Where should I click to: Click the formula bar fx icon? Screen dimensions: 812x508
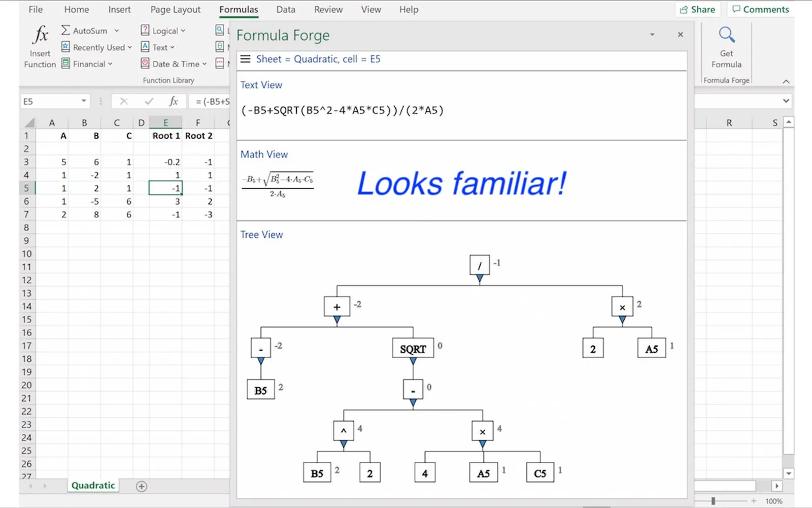click(174, 101)
